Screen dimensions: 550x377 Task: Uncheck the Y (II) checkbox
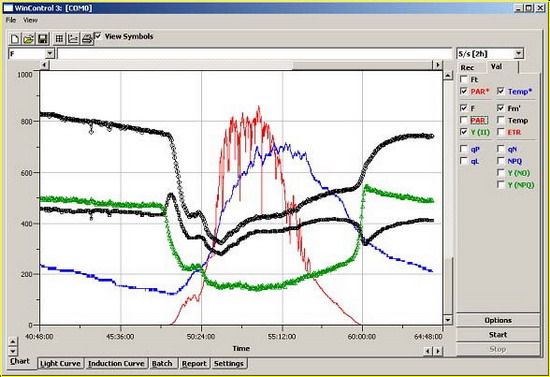click(463, 132)
